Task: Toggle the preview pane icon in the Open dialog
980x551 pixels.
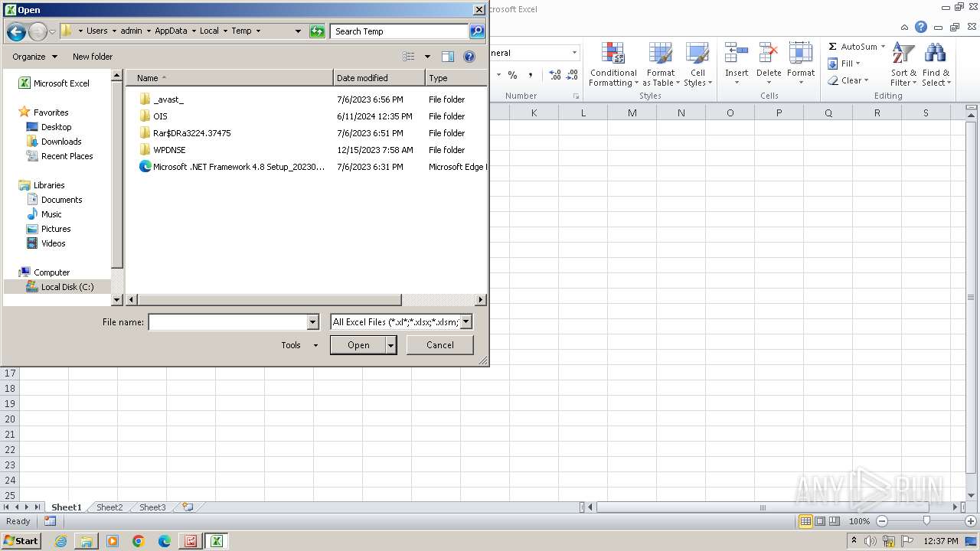Action: [x=448, y=57]
